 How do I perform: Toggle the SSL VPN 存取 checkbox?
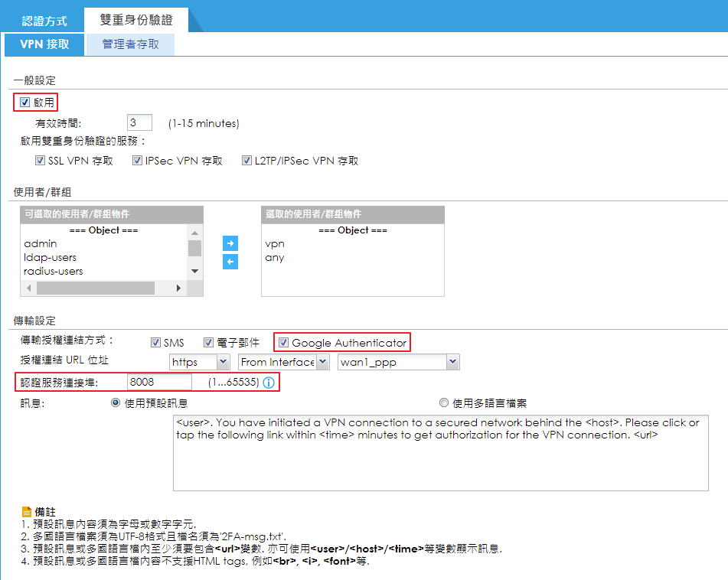point(40,161)
